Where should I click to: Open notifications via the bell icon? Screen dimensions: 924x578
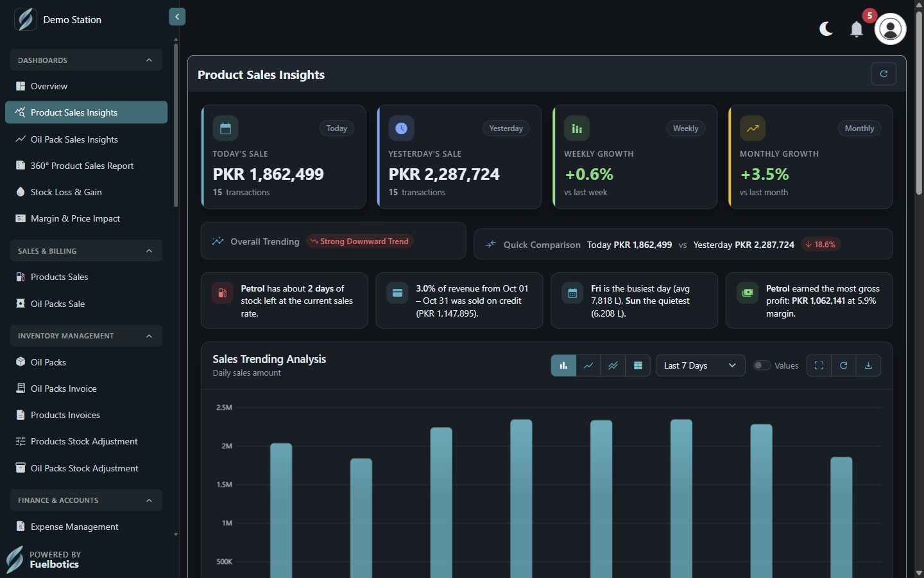click(x=857, y=29)
